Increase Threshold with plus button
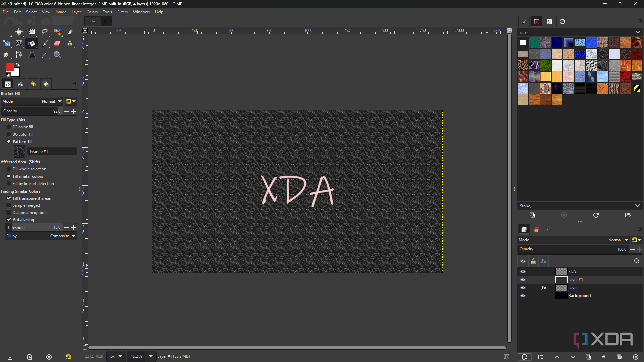This screenshot has height=362, width=644. tap(74, 227)
